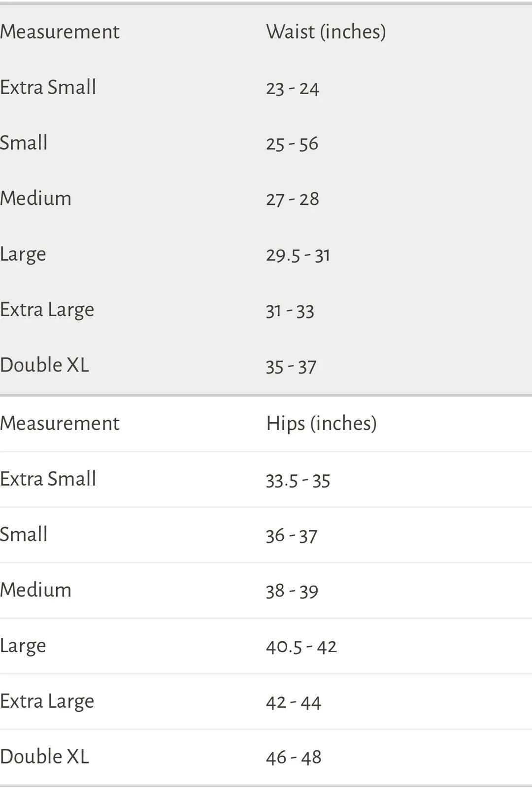Screen dimensions: 532x798
Task: Click the waist value 29.5 - 31
Action: click(298, 255)
